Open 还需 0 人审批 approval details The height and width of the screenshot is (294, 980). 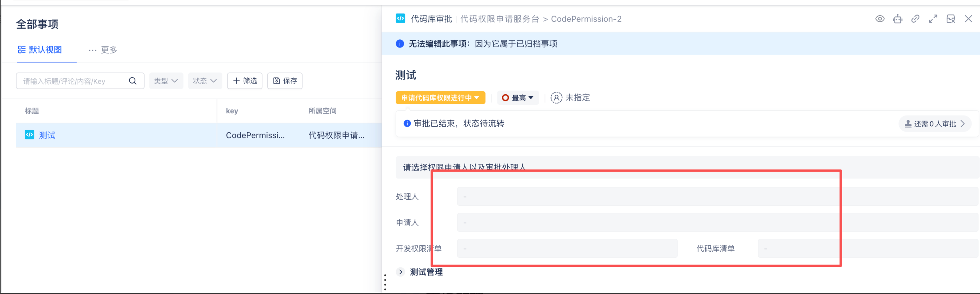click(935, 124)
